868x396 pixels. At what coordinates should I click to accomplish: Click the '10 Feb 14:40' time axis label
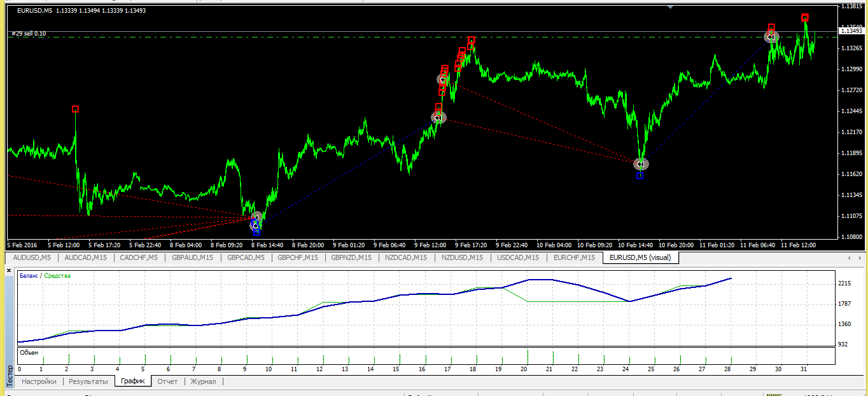pyautogui.click(x=636, y=244)
